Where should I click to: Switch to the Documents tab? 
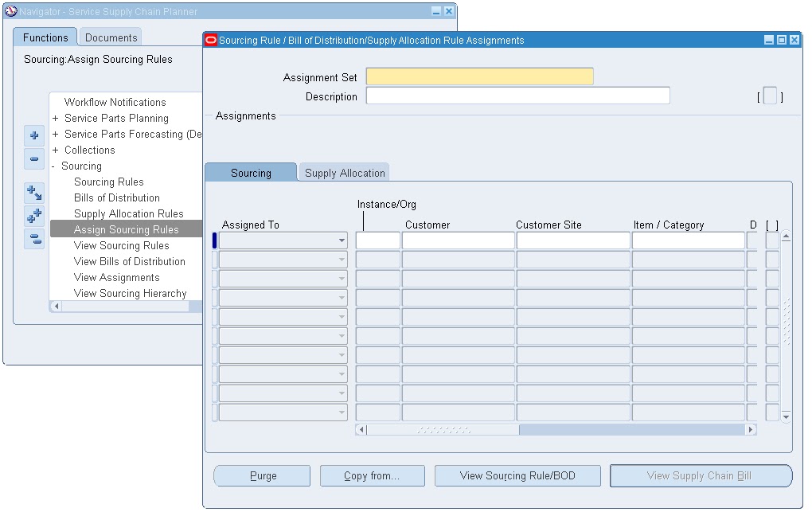click(x=111, y=38)
